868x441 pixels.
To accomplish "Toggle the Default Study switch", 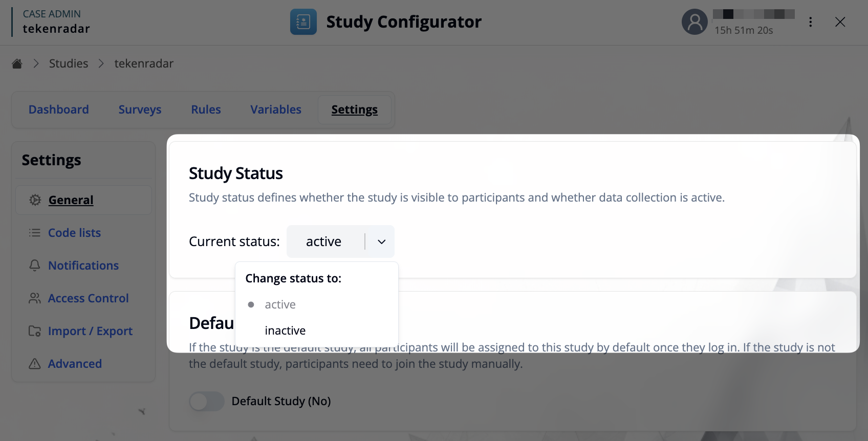I will (206, 401).
